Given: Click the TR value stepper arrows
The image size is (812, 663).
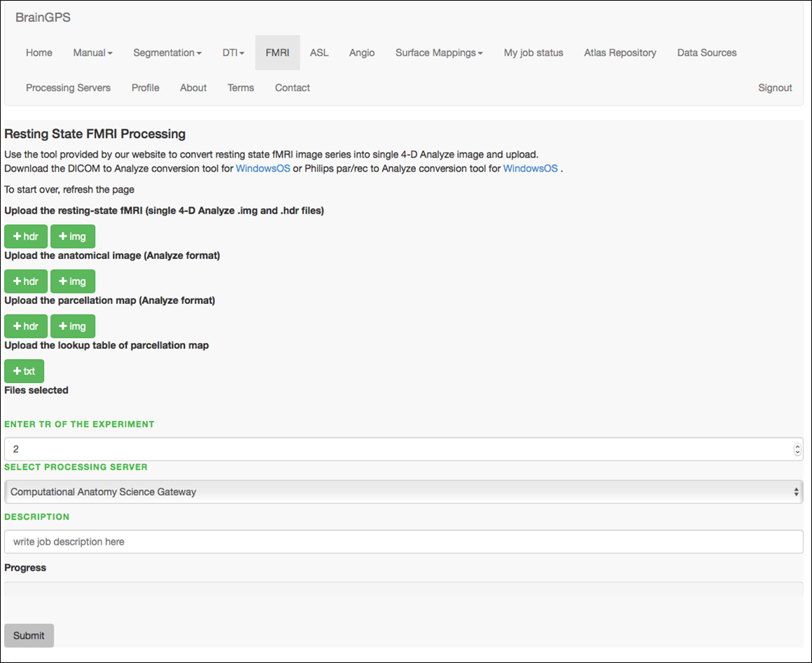Looking at the screenshot, I should 797,449.
